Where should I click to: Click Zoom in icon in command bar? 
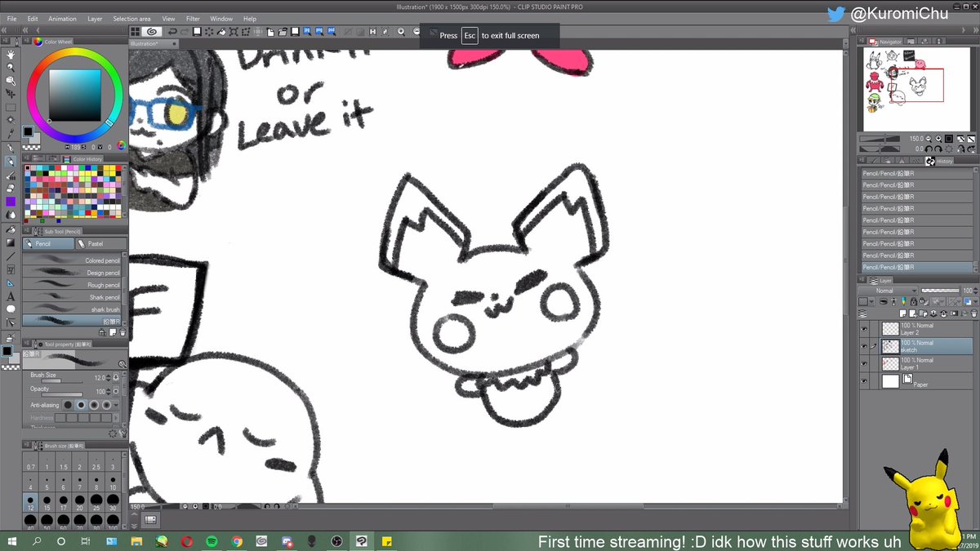[402, 32]
